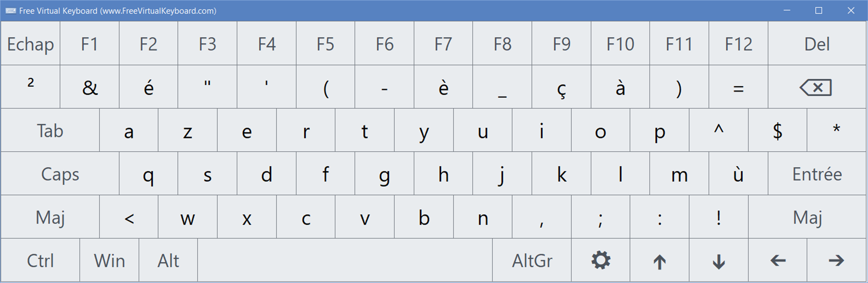The width and height of the screenshot is (868, 283).
Task: Click the Echap key
Action: click(x=30, y=43)
